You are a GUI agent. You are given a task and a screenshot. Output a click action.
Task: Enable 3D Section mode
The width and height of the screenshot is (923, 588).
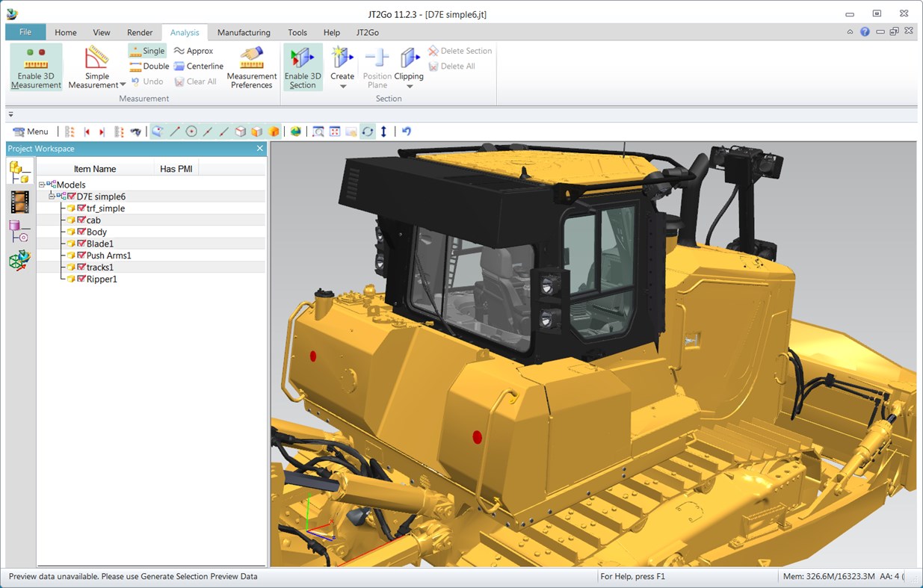[302, 67]
